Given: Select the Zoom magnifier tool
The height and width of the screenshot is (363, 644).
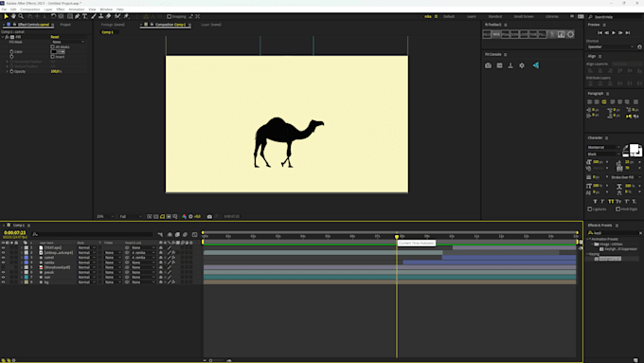Looking at the screenshot, I should (21, 16).
